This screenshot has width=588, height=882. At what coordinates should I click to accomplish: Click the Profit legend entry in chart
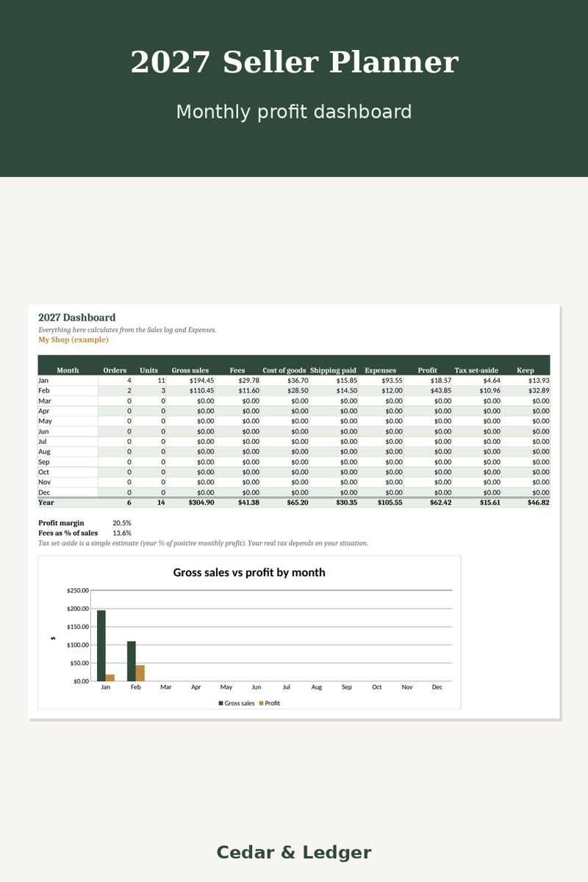[x=269, y=703]
